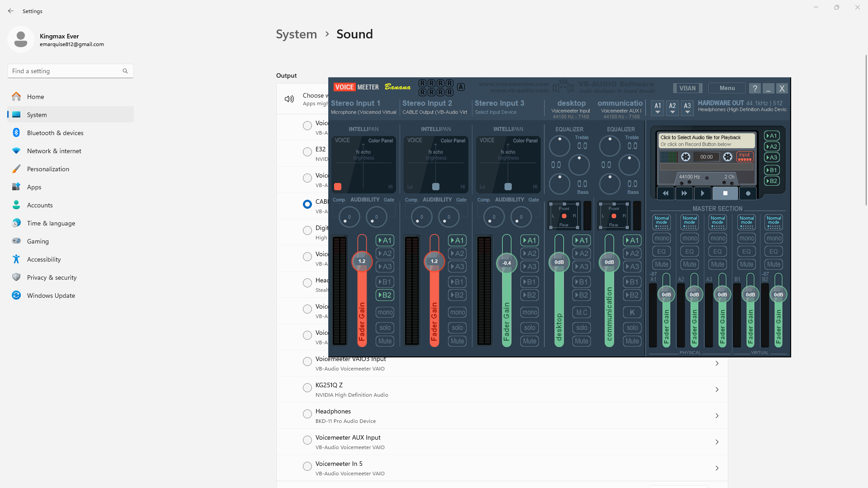Click the cassette Fast Forward button
The width and height of the screenshot is (868, 488).
(x=684, y=193)
